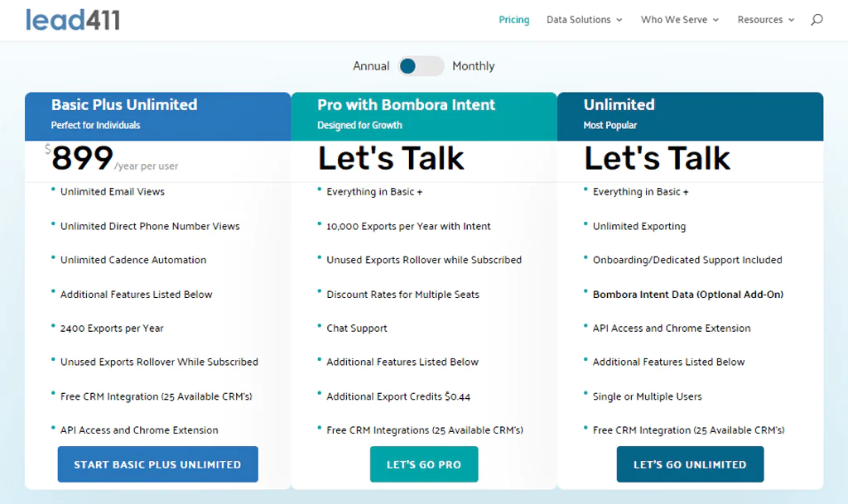Click the Let's Go Pro button
This screenshot has width=848, height=504.
[x=424, y=464]
